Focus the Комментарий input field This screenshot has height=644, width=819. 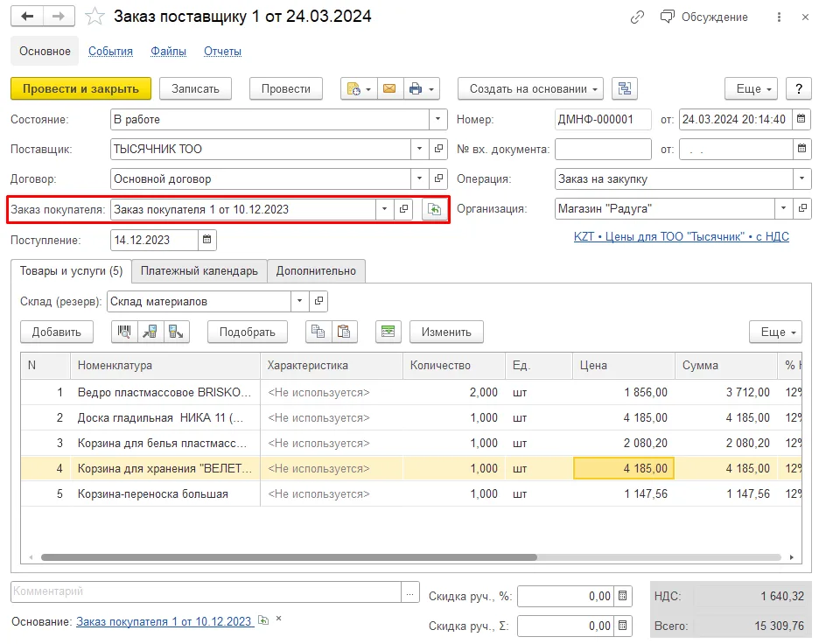[206, 591]
